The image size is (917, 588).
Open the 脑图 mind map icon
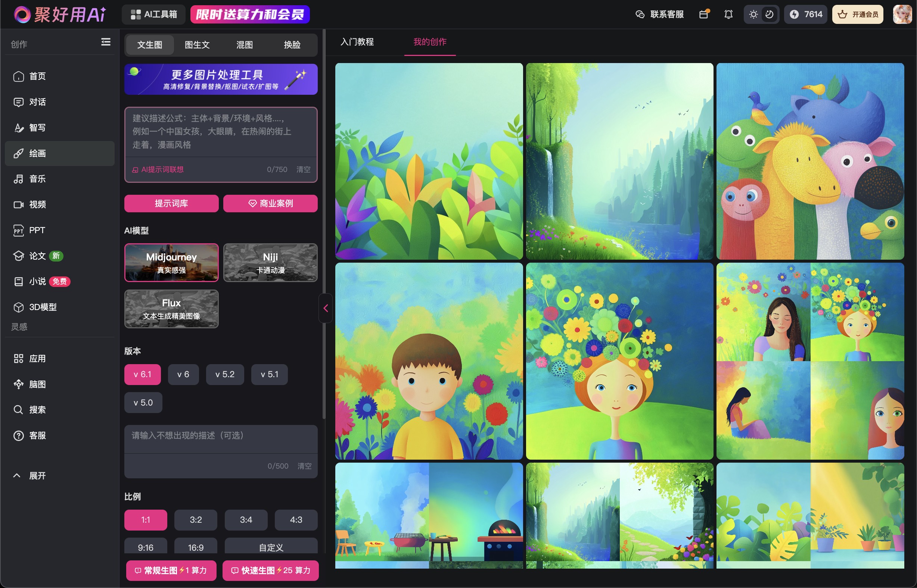(x=18, y=385)
